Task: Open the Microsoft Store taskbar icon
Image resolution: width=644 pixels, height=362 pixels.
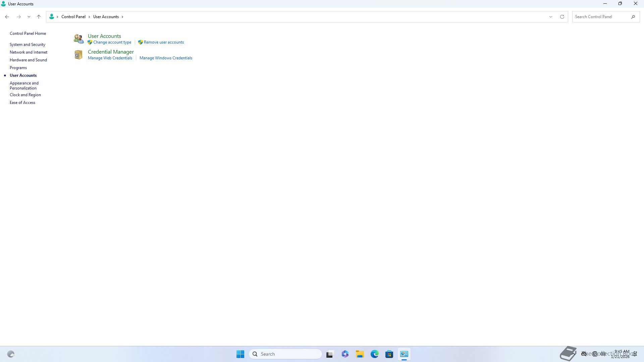Action: pyautogui.click(x=389, y=354)
